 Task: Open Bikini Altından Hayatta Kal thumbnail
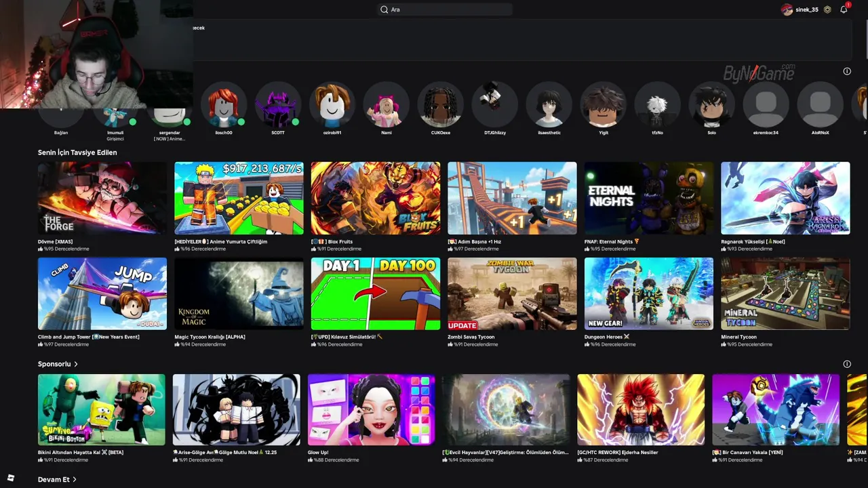(102, 409)
